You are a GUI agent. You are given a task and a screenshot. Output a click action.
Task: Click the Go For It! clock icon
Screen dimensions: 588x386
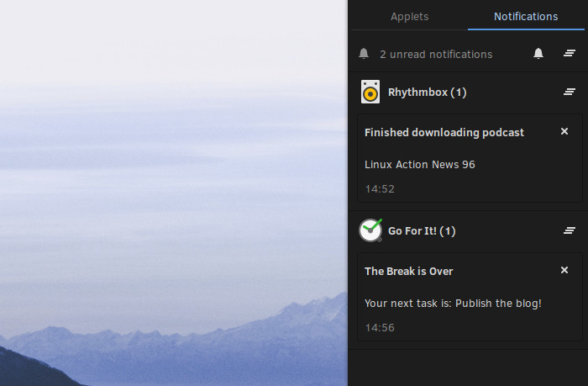[x=370, y=230]
